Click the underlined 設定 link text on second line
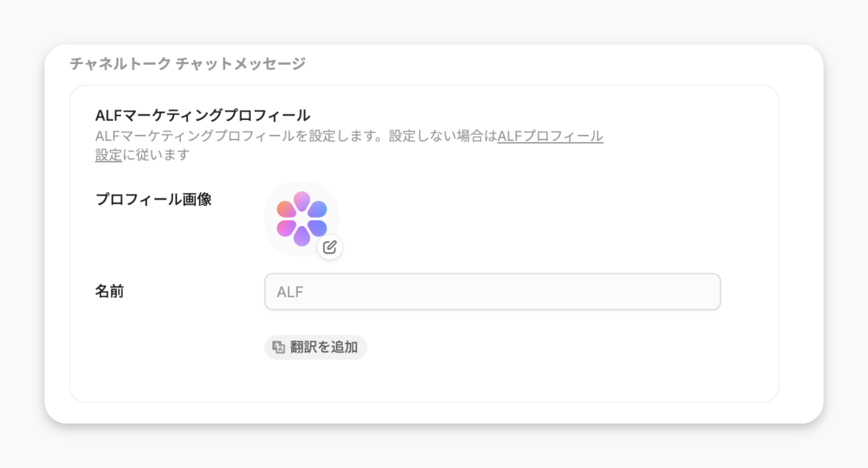This screenshot has width=868, height=468. click(108, 155)
